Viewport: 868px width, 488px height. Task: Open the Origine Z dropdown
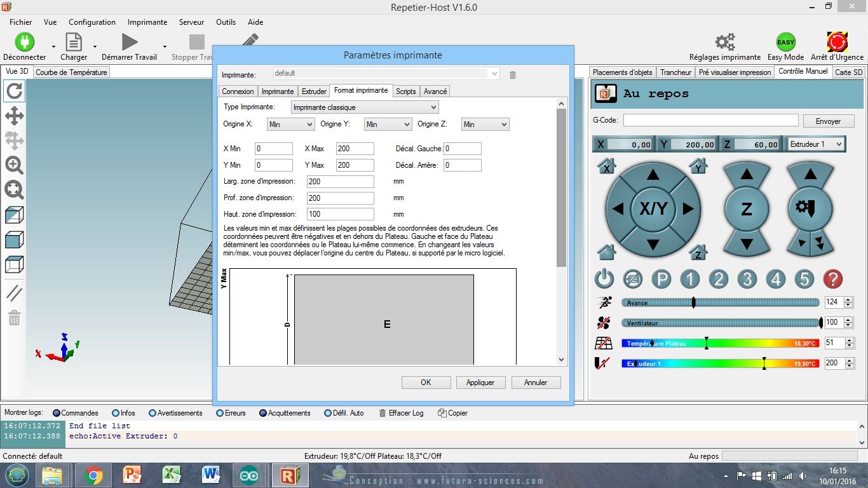click(x=485, y=125)
